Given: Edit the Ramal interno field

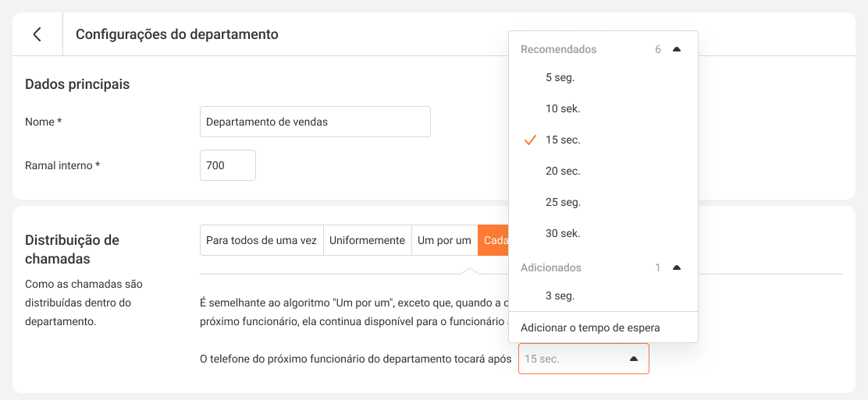Looking at the screenshot, I should [227, 165].
